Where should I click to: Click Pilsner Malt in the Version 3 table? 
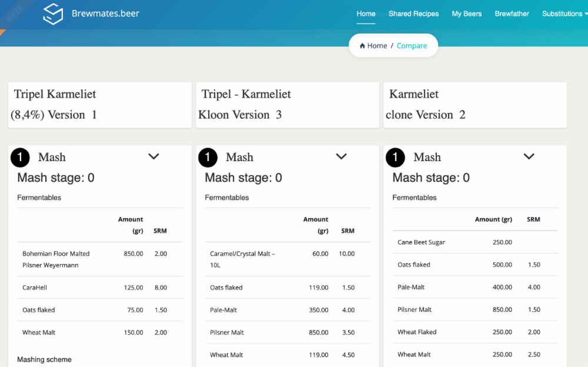(x=227, y=332)
